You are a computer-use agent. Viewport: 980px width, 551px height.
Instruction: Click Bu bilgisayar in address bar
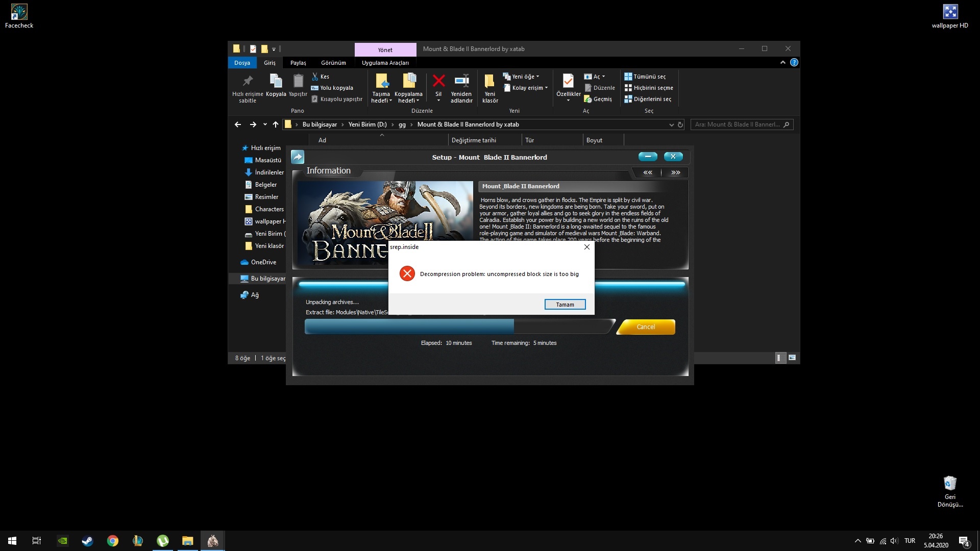point(320,124)
